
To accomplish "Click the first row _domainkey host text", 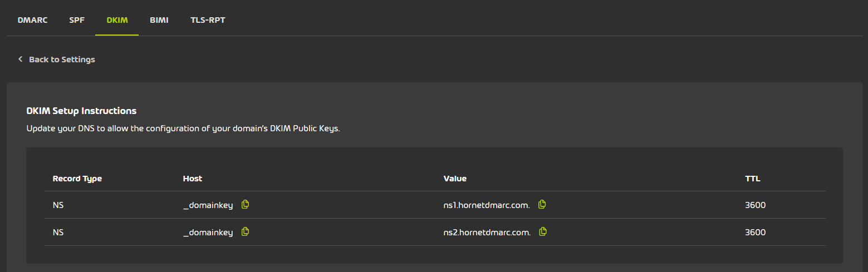I will 208,206.
